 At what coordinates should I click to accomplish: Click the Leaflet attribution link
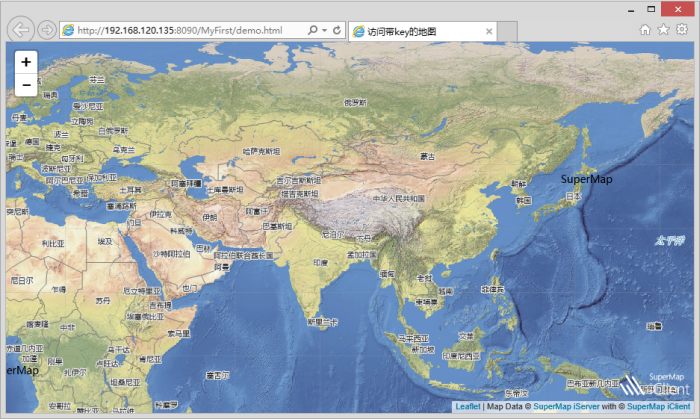click(x=467, y=407)
